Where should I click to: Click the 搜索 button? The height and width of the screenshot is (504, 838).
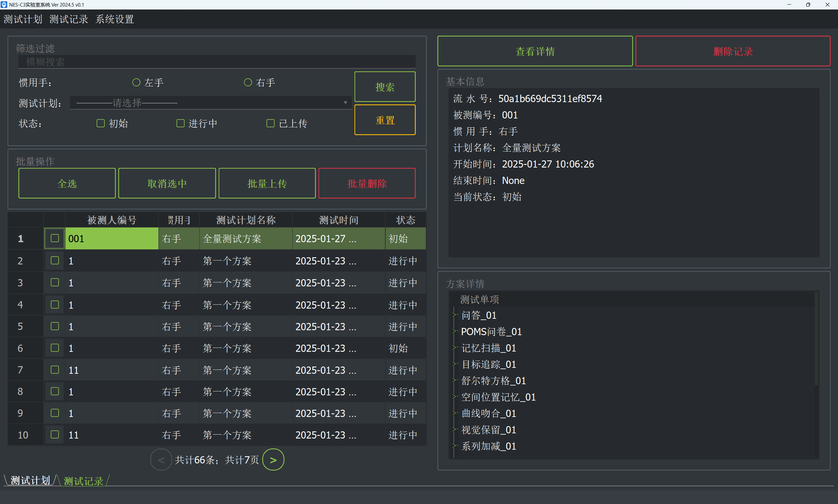[x=385, y=87]
